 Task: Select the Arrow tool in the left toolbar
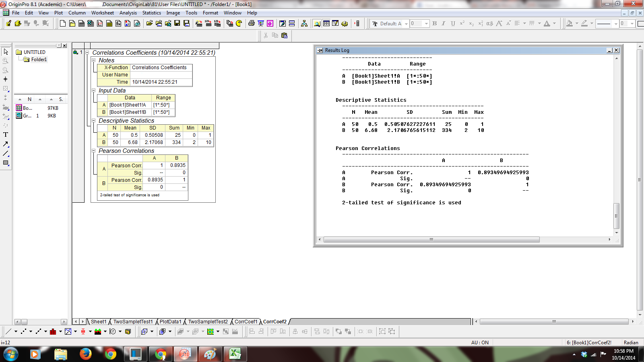point(6,144)
